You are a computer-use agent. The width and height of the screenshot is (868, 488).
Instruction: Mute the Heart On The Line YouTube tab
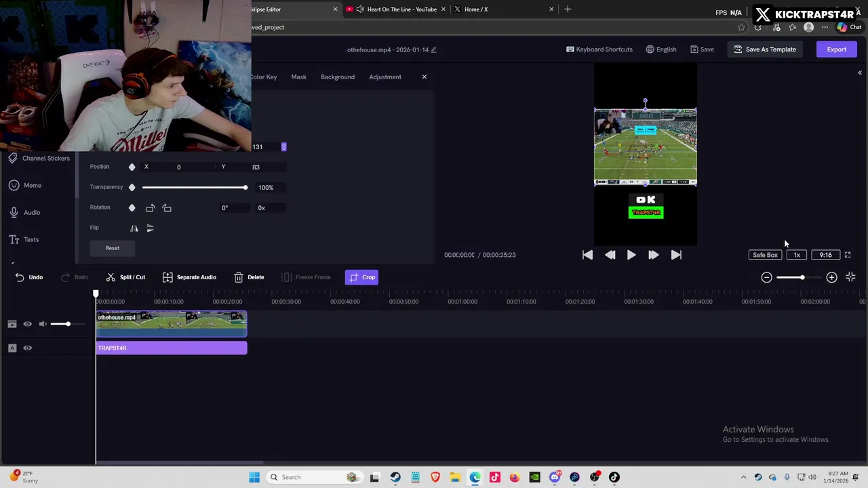pyautogui.click(x=359, y=9)
